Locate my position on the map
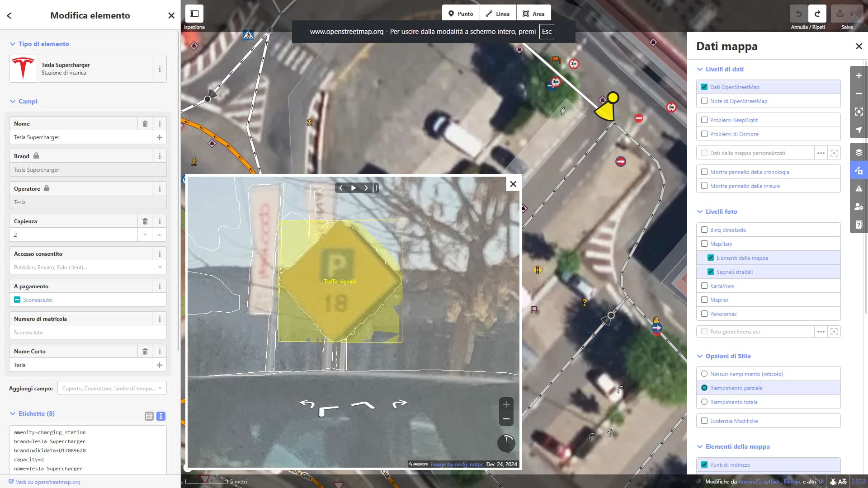This screenshot has width=868, height=488. 859,130
